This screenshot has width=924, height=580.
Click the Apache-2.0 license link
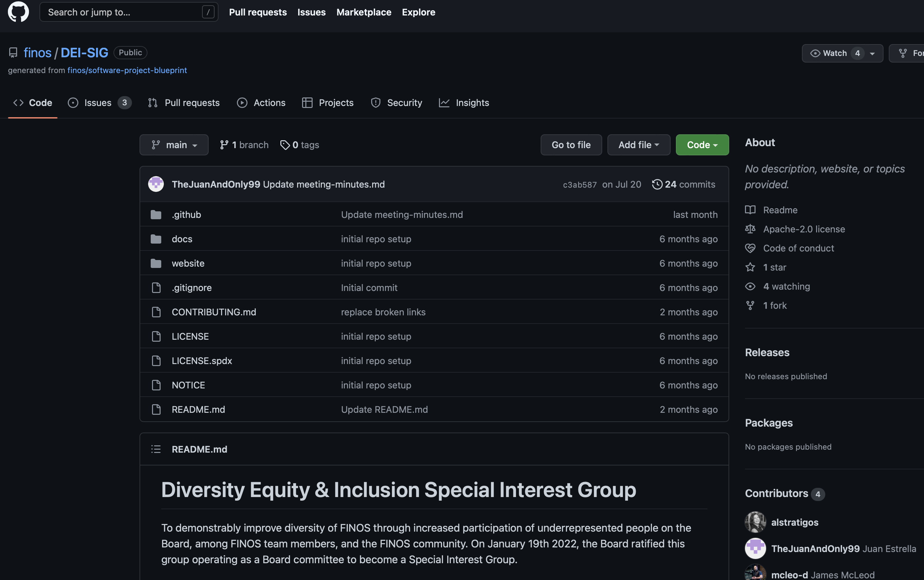[x=804, y=229]
